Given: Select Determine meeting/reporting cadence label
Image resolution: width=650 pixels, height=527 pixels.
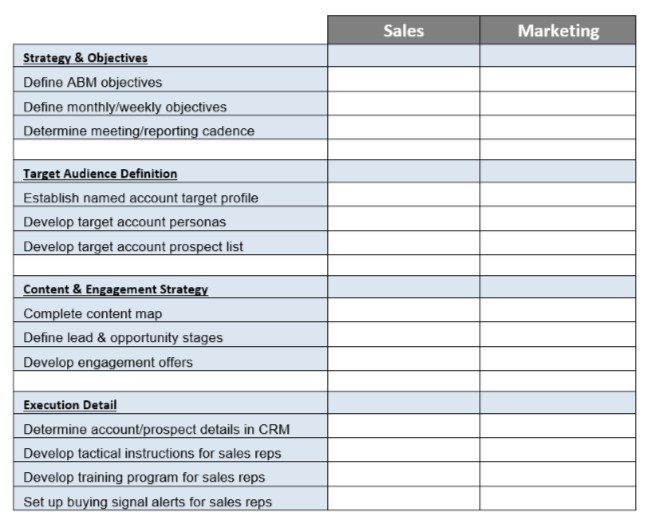Looking at the screenshot, I should pos(138,131).
